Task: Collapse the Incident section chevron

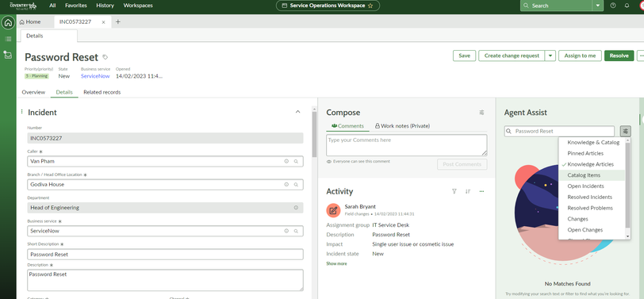Action: (x=298, y=112)
